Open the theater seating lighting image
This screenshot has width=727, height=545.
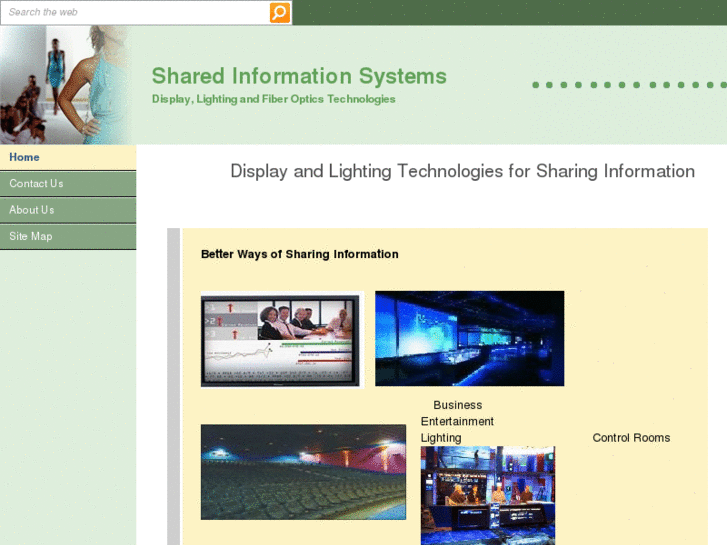(x=303, y=472)
